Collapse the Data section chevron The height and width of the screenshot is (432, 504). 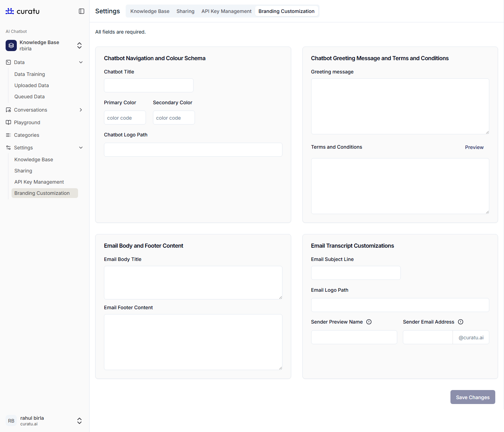(x=81, y=62)
